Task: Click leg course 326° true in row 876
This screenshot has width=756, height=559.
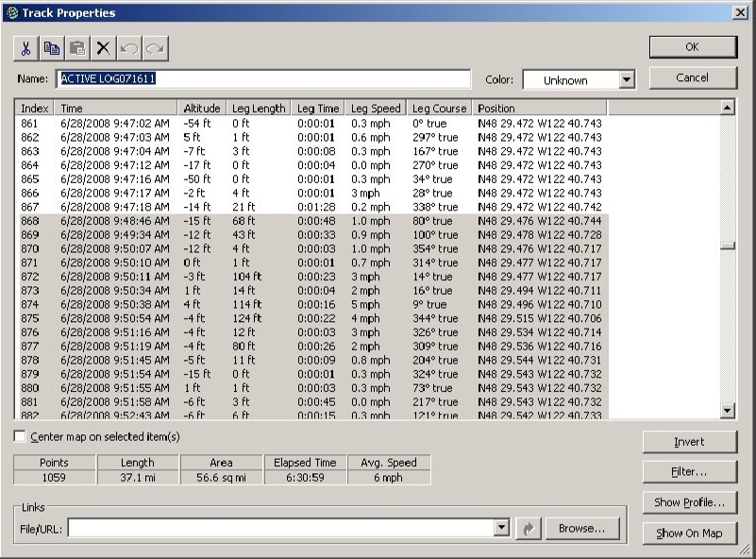Action: point(435,332)
